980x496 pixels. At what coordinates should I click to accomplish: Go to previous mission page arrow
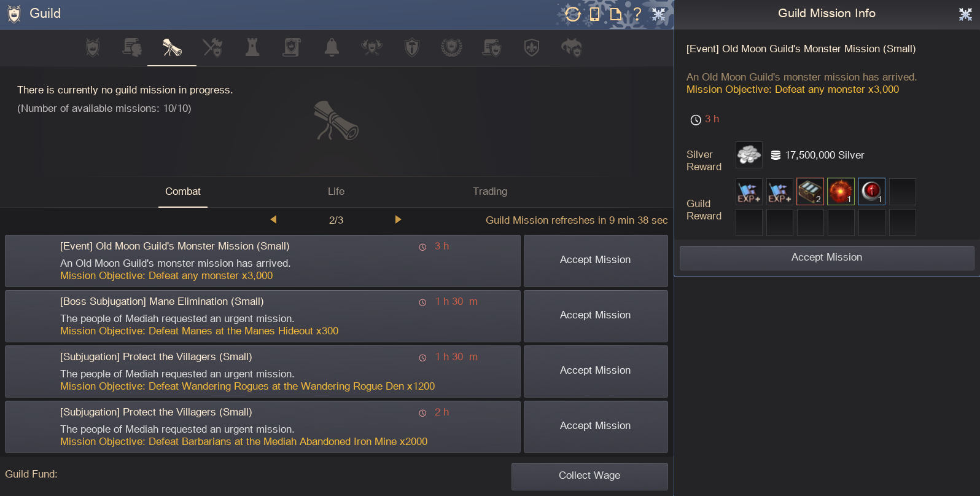pyautogui.click(x=274, y=219)
